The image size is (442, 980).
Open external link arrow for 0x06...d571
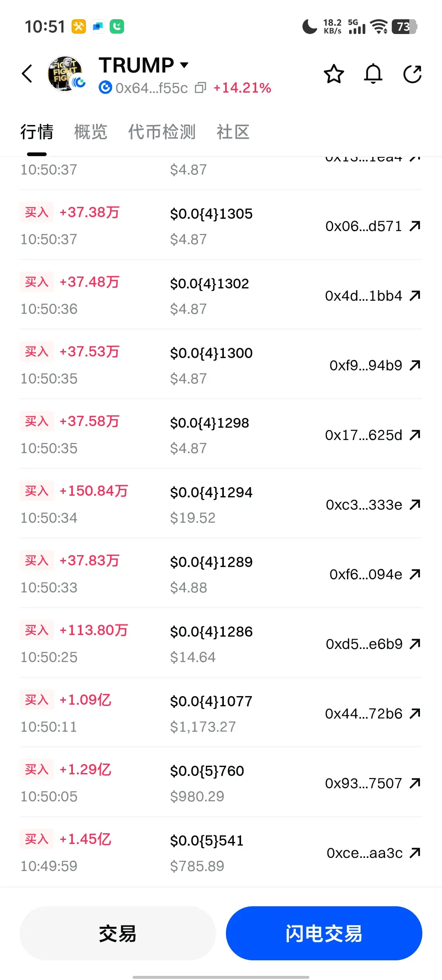415,226
